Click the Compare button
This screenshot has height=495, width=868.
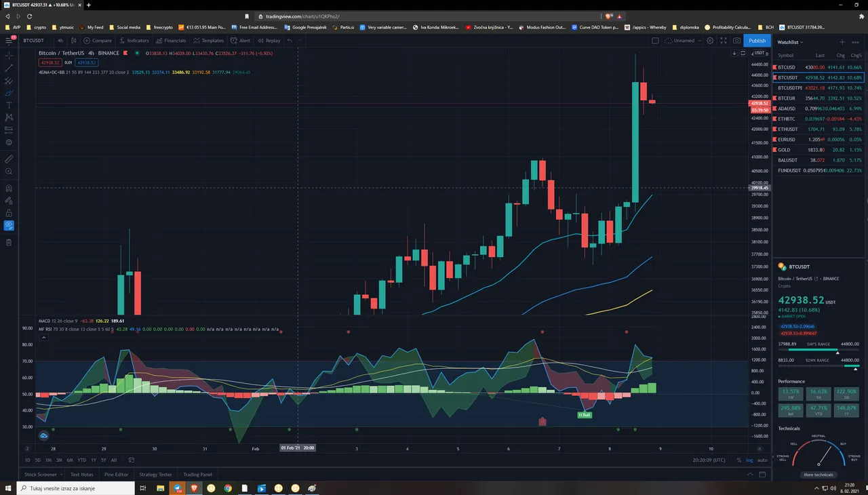click(x=98, y=41)
